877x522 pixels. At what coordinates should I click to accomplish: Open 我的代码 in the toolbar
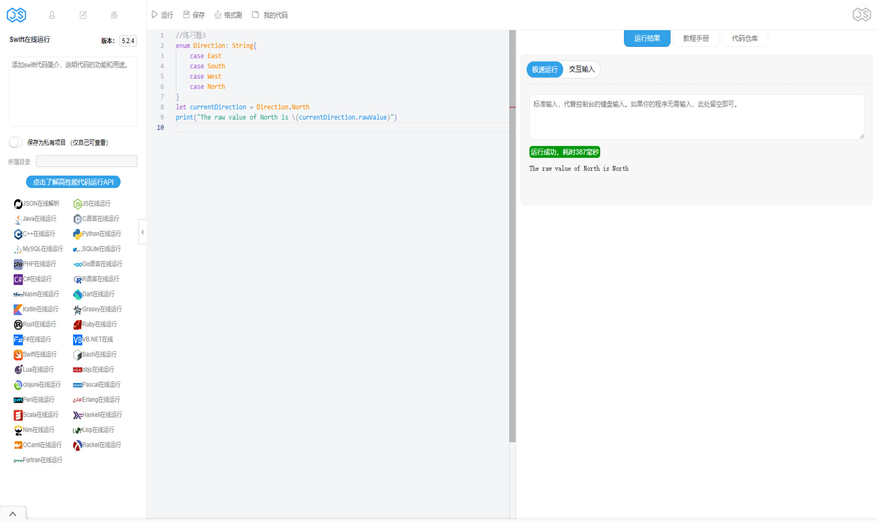pos(270,15)
